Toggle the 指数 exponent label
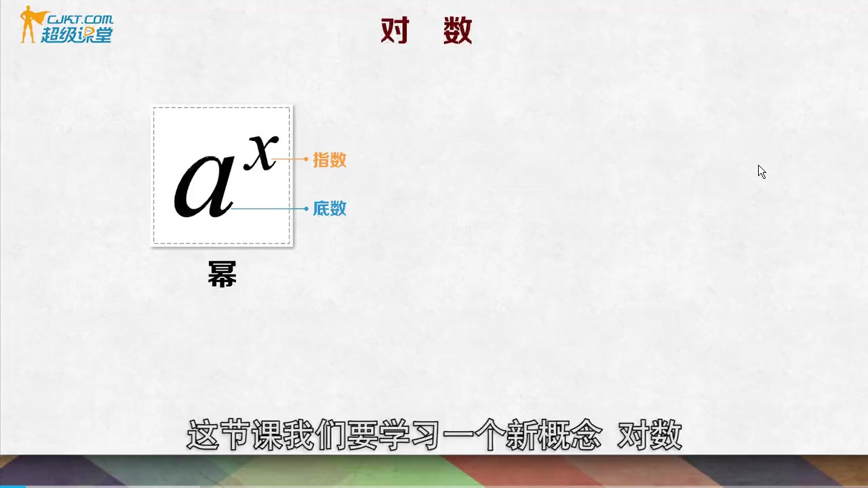The image size is (868, 488). 330,161
